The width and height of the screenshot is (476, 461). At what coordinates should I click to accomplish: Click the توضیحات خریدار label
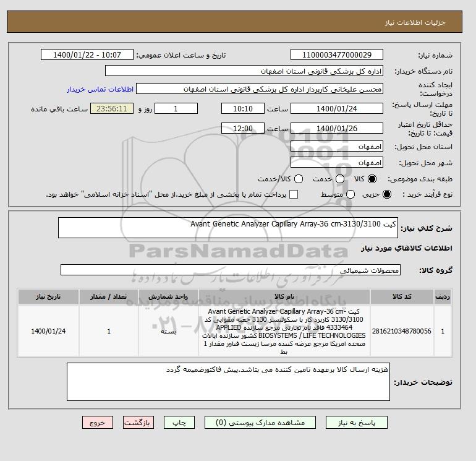click(423, 382)
